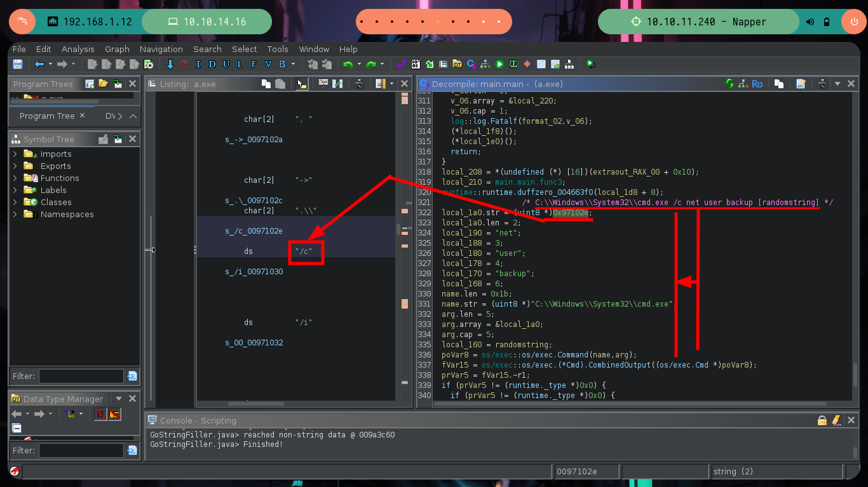Take a snapshot of the Listing panel
This screenshot has height=487, width=868.
click(359, 83)
